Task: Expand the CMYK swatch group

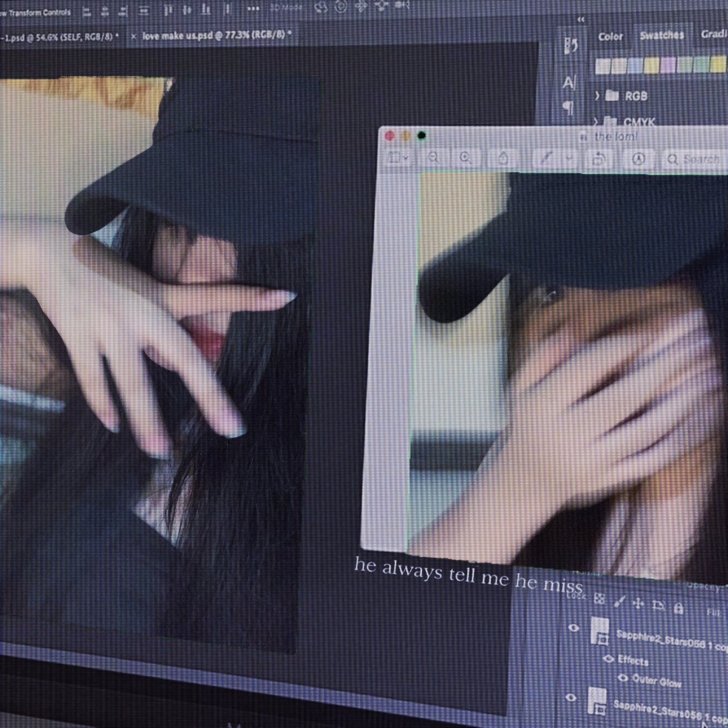Action: click(597, 122)
